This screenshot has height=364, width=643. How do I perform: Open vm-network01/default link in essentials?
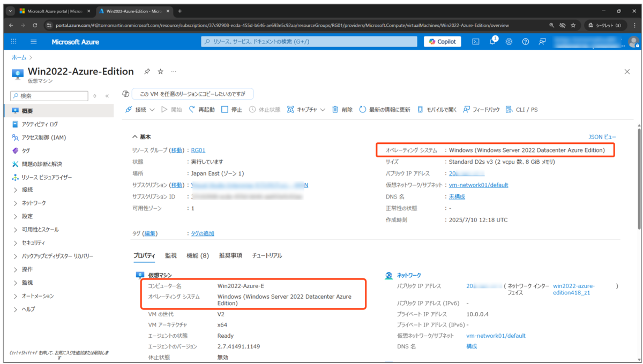[478, 185]
